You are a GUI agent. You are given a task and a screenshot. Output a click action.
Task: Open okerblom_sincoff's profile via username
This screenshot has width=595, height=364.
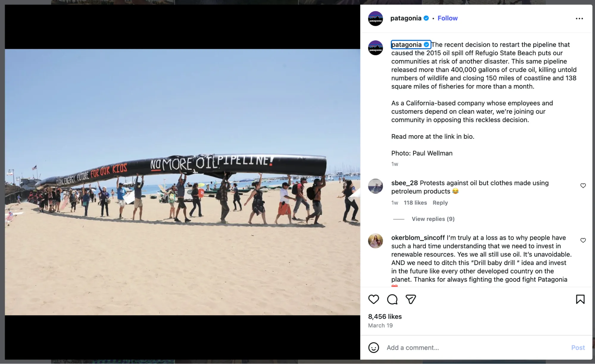coord(418,238)
